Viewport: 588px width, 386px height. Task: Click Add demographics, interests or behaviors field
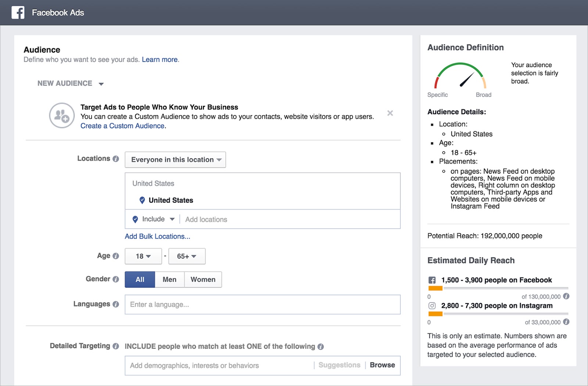point(220,365)
